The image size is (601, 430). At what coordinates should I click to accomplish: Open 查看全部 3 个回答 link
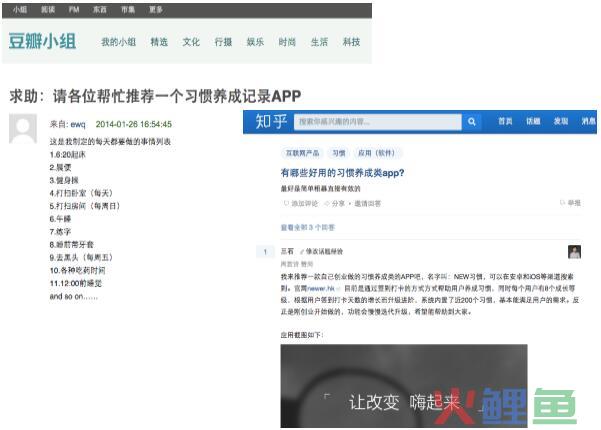tap(308, 228)
